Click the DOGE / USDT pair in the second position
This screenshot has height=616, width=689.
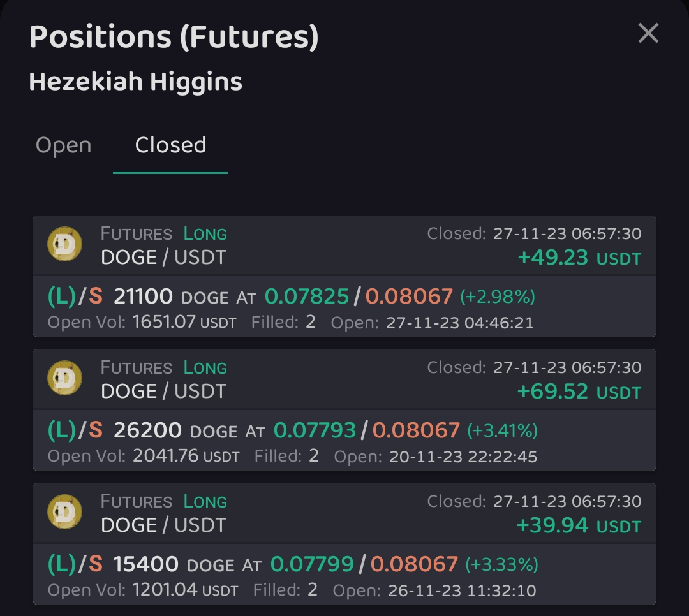pos(163,392)
